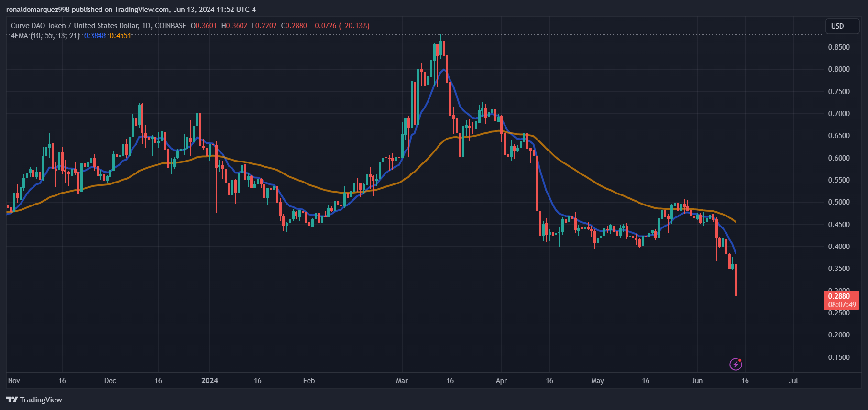868x410 pixels.
Task: Click the Jun label on time axis
Action: click(x=697, y=381)
